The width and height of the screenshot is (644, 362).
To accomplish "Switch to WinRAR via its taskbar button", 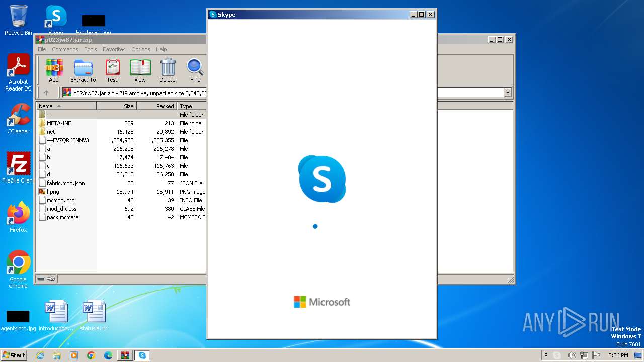I will pos(125,355).
